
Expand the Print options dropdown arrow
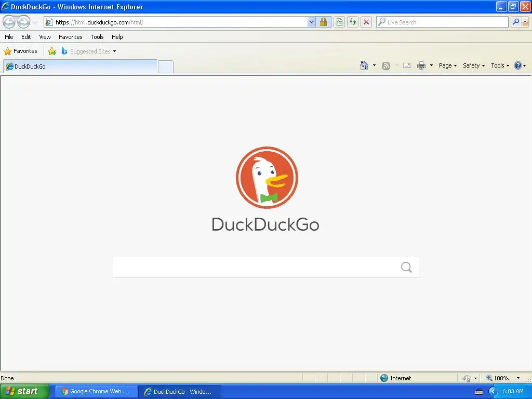point(431,65)
